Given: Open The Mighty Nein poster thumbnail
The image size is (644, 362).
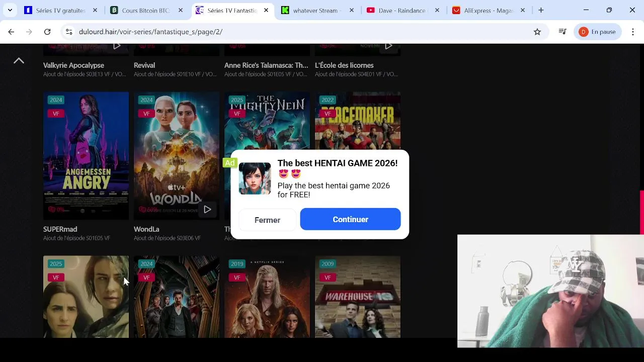Looking at the screenshot, I should click(x=267, y=121).
